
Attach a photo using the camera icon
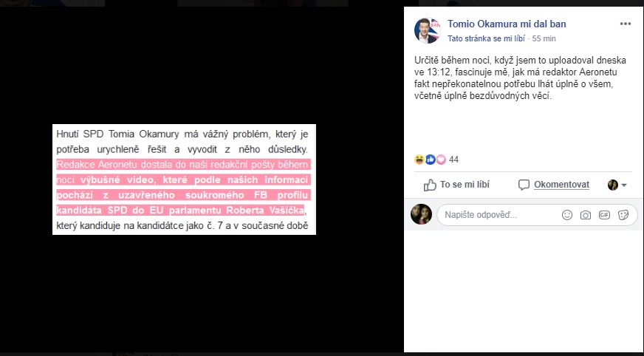(585, 215)
